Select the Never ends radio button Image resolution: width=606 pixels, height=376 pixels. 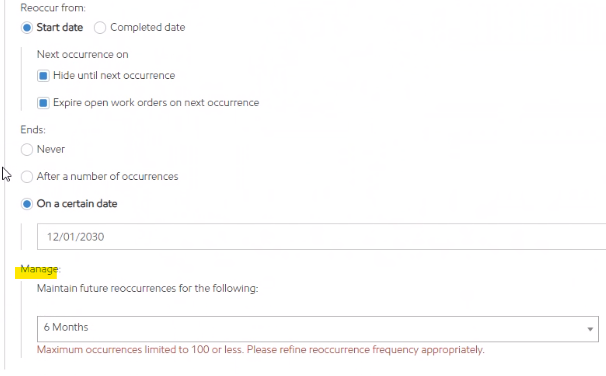[x=27, y=150]
